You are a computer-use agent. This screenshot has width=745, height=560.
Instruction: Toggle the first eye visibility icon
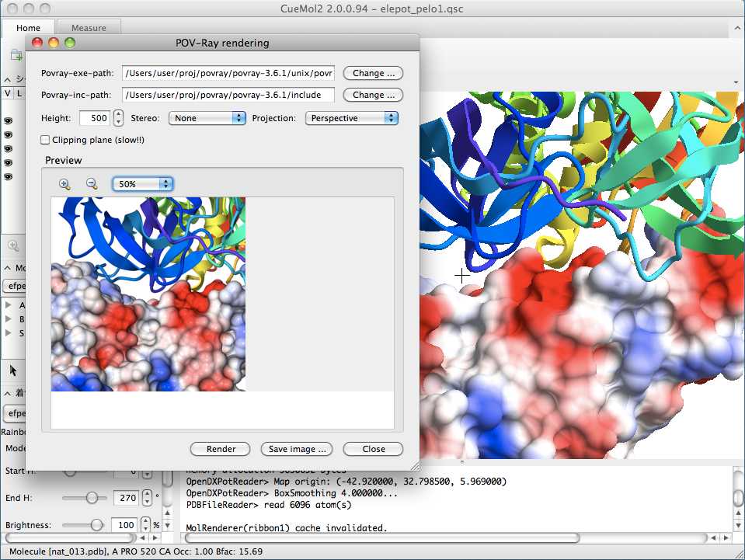pos(9,121)
